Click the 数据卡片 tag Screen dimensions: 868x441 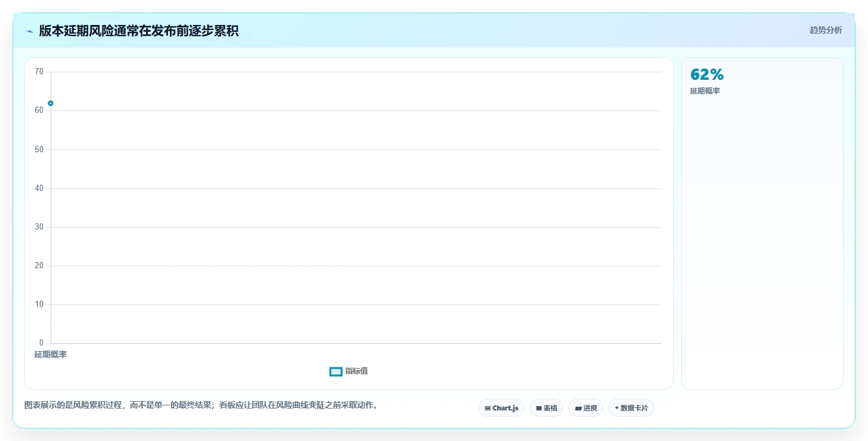click(631, 408)
